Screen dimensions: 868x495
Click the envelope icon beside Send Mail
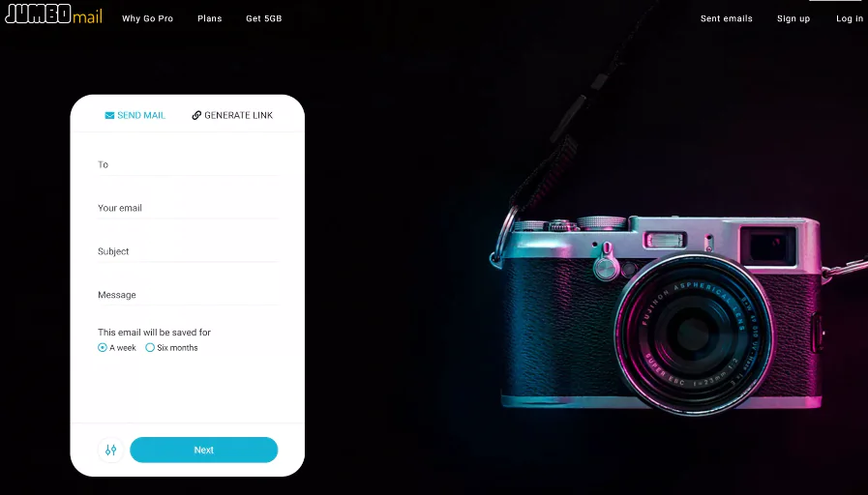click(x=109, y=116)
